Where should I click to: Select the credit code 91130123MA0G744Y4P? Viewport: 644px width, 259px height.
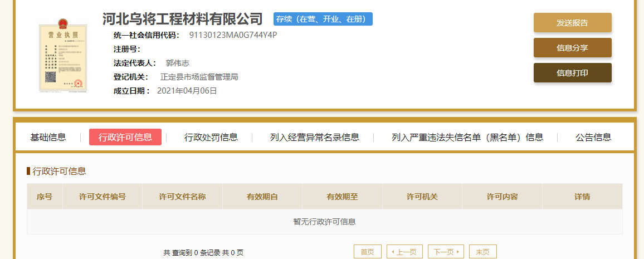pos(233,35)
